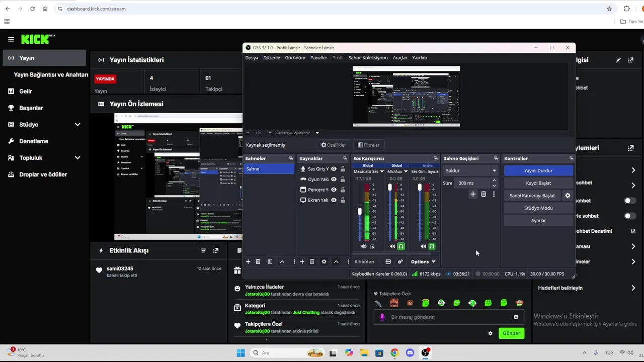Undock the Ses Karıştırıcı panel via float icon
The image size is (644, 362).
(x=436, y=158)
